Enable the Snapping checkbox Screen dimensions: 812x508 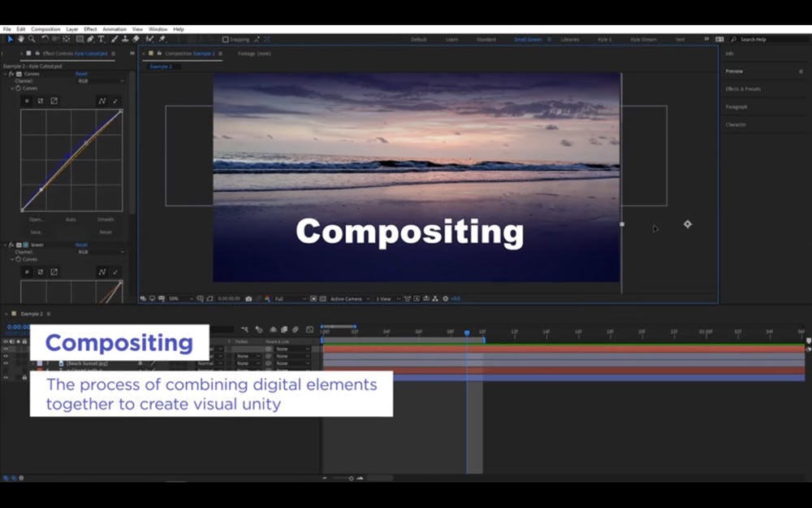(x=226, y=39)
